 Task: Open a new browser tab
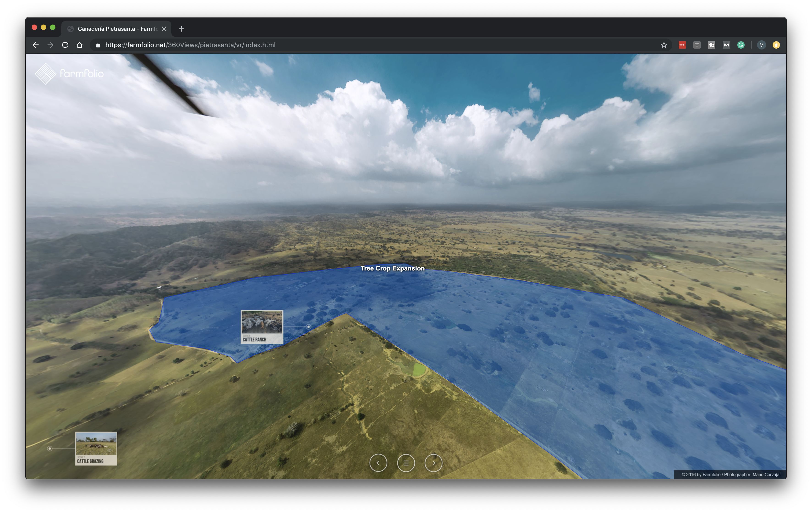[x=181, y=29]
